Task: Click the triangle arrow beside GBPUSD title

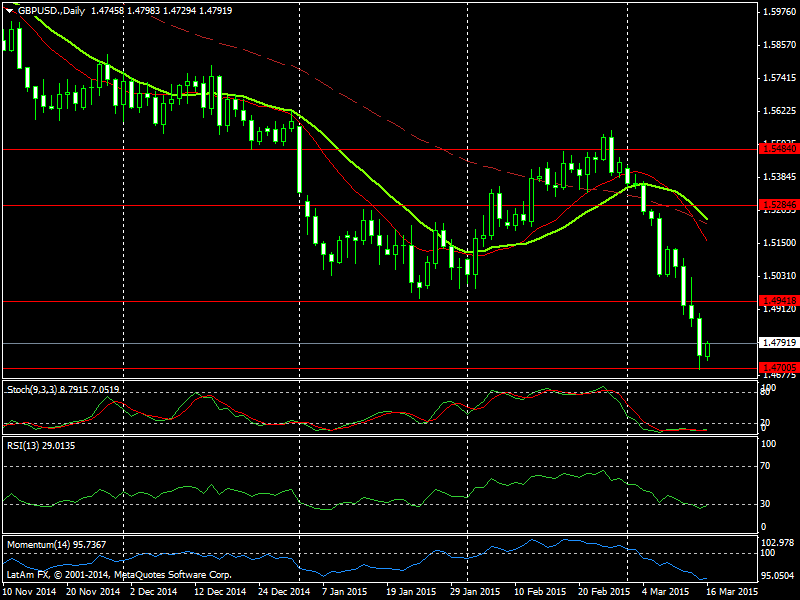Action: pos(9,8)
